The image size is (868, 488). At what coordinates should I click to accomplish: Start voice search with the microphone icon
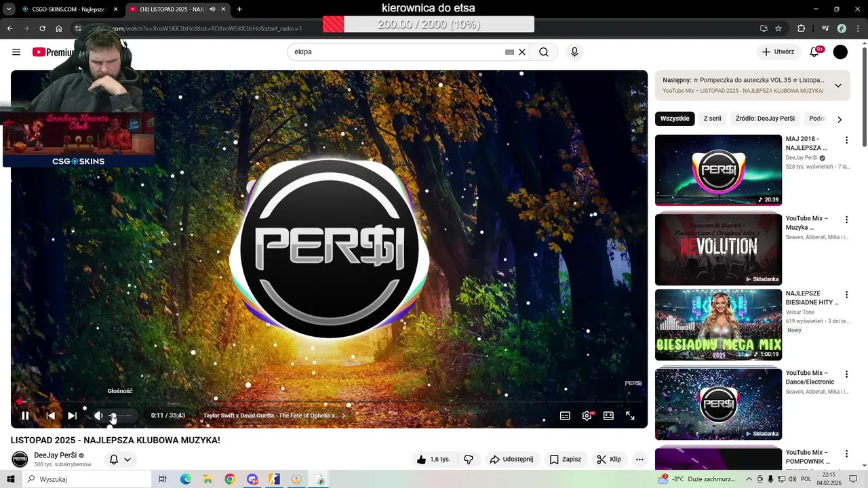click(574, 52)
